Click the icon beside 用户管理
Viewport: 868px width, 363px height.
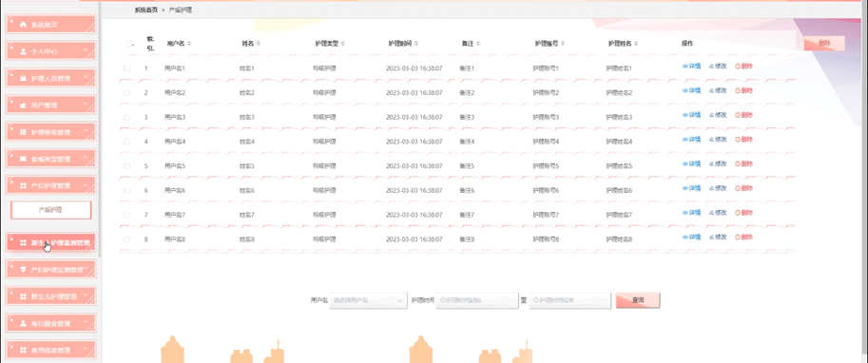coord(23,105)
